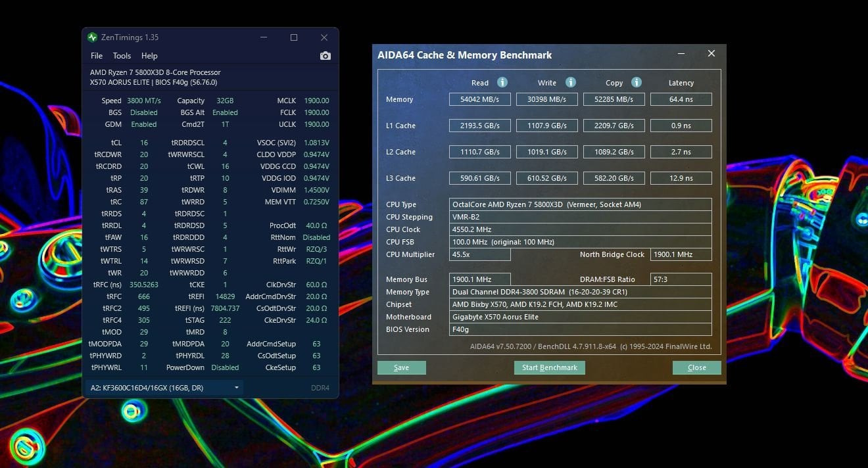The height and width of the screenshot is (468, 868).
Task: Click the Memory Latency value 64.4 ns
Action: [681, 99]
